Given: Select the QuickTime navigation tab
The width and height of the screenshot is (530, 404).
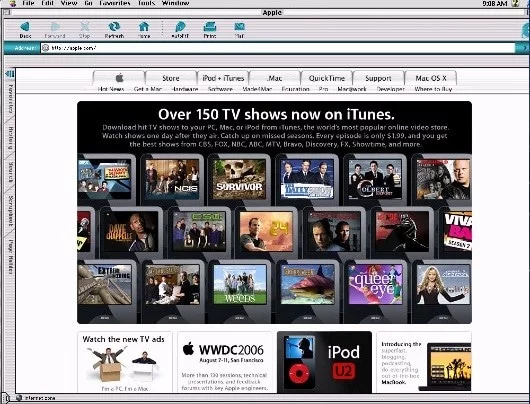Looking at the screenshot, I should [327, 78].
